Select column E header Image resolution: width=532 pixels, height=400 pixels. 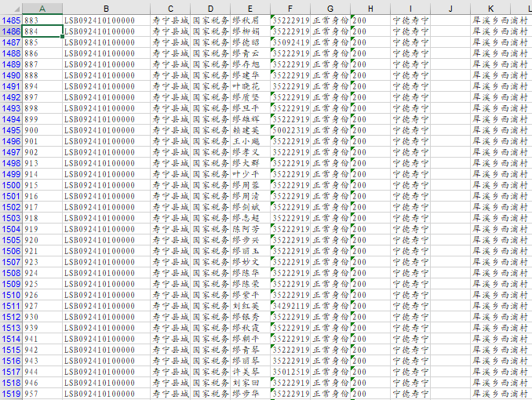click(x=250, y=9)
